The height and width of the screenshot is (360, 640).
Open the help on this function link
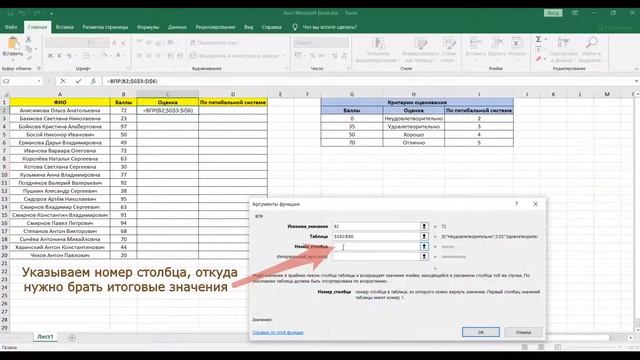278,333
